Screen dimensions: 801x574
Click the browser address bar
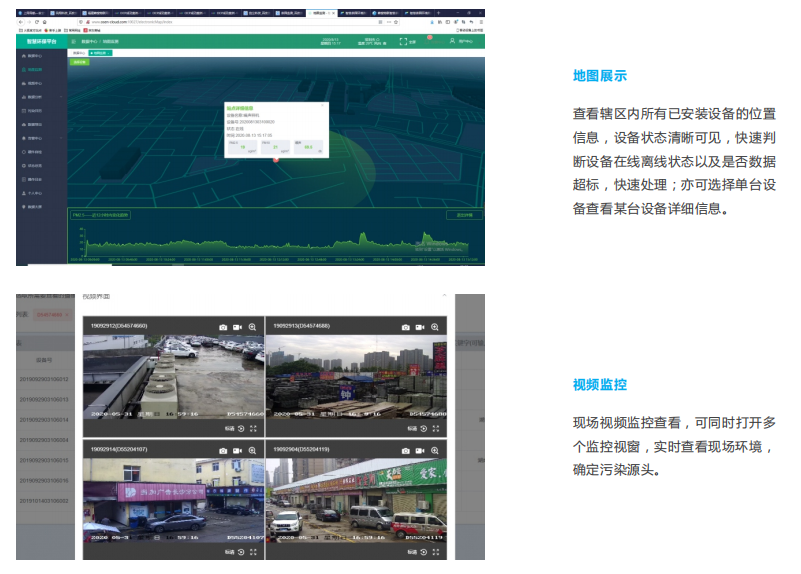click(200, 21)
